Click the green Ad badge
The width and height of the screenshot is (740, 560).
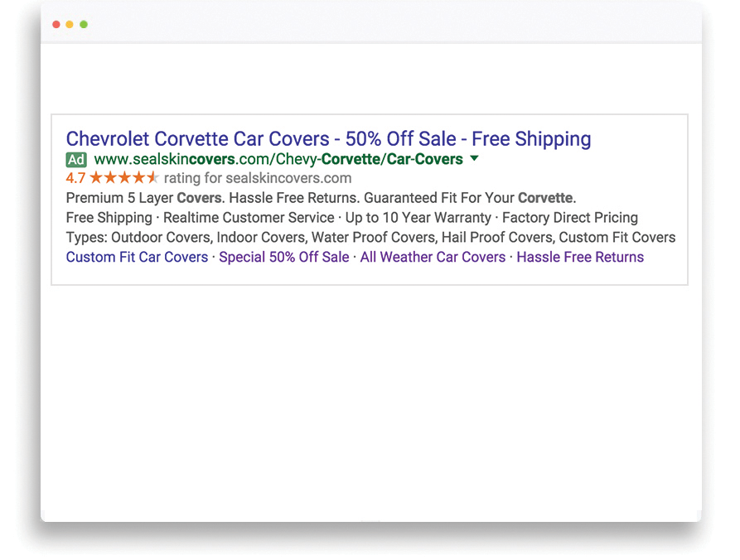(x=75, y=159)
